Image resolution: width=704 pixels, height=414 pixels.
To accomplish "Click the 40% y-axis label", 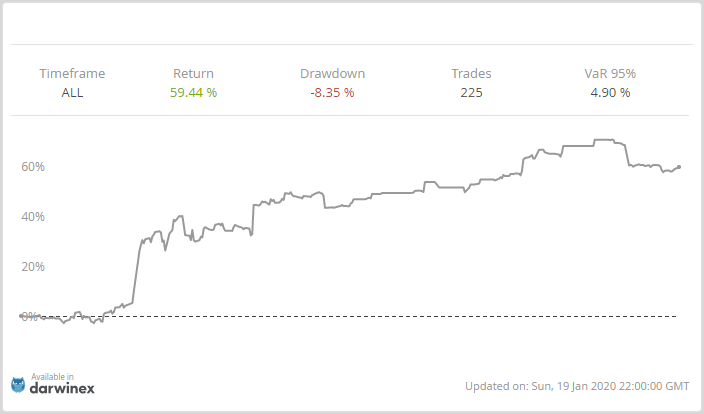I will coord(33,216).
